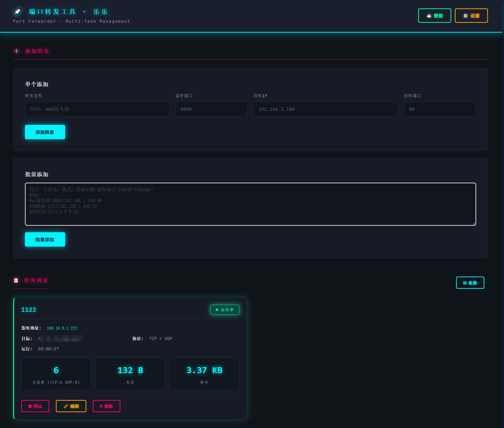The height and width of the screenshot is (428, 504).
Task: Click the stop square icon on 停止 button
Action: pos(30,406)
